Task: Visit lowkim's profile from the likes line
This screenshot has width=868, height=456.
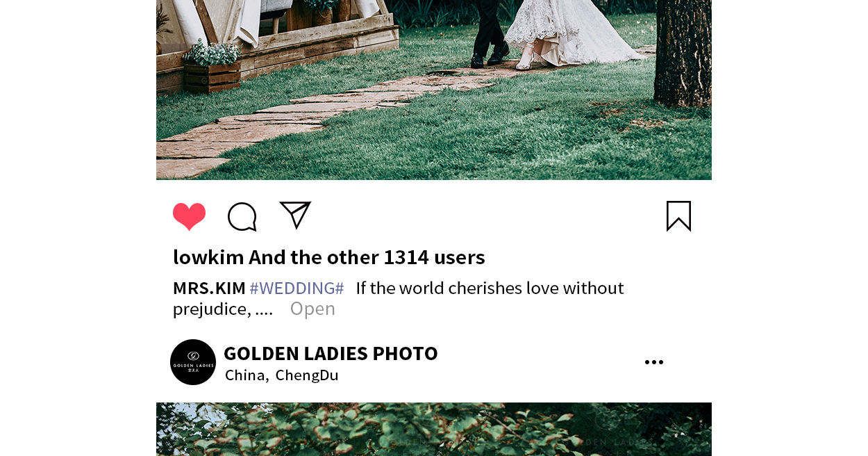Action: 208,257
